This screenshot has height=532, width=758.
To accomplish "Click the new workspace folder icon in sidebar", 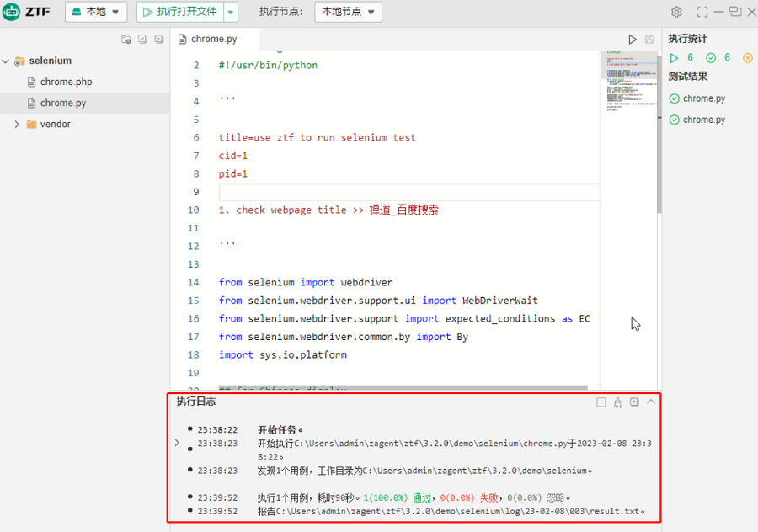I will point(125,39).
